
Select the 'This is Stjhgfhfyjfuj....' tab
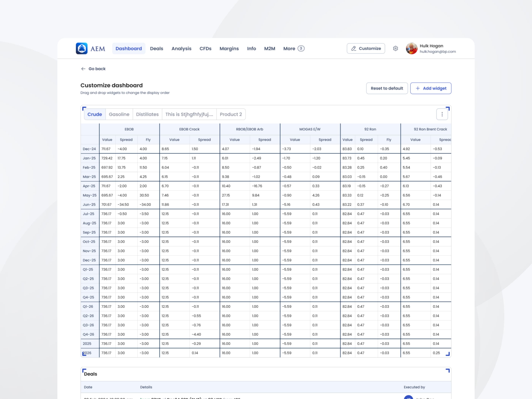click(189, 114)
